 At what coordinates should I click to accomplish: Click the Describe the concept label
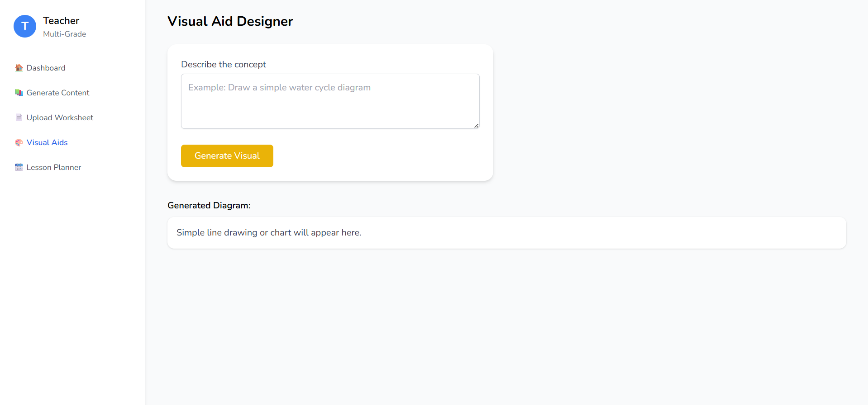point(224,64)
